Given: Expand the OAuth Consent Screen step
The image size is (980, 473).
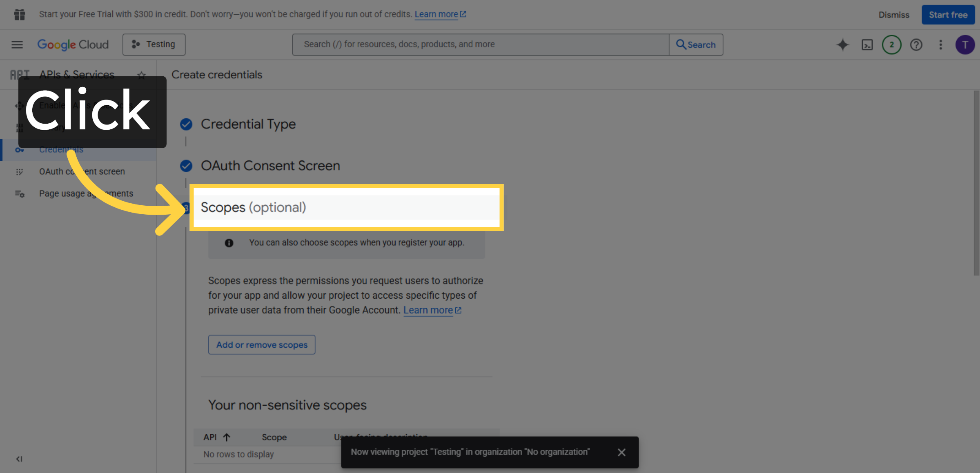Looking at the screenshot, I should 270,166.
